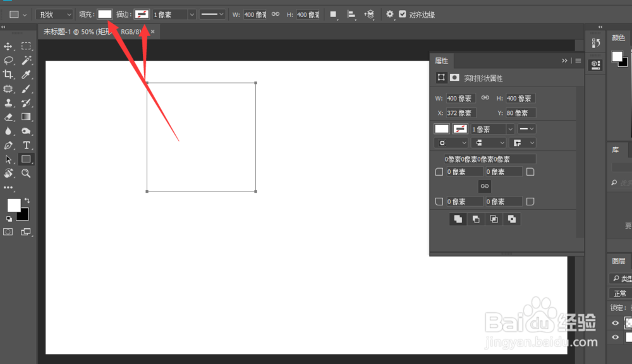
Task: Change the screen mode
Action: point(26,232)
